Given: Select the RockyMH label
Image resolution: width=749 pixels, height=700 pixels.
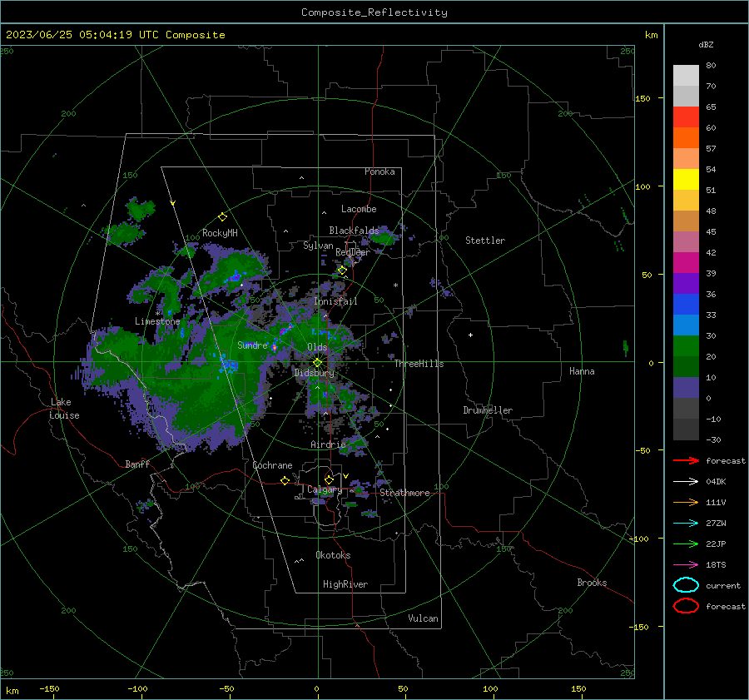Looking at the screenshot, I should tap(220, 233).
